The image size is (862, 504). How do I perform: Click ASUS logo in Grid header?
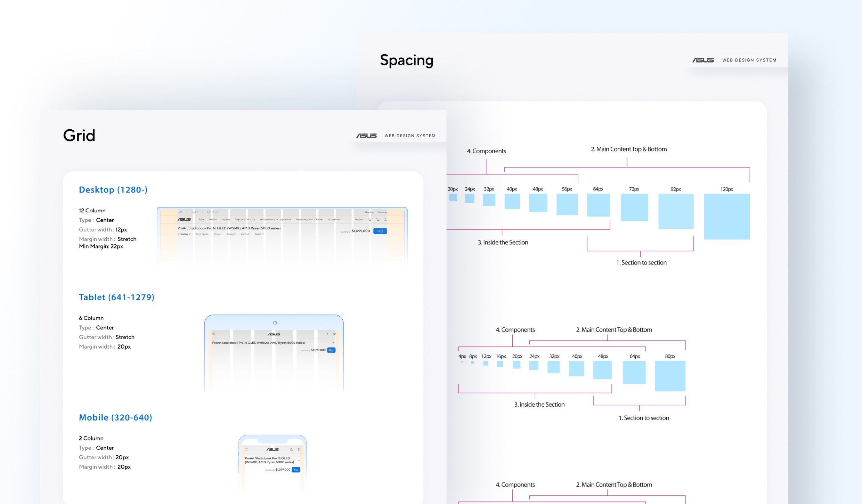point(366,136)
